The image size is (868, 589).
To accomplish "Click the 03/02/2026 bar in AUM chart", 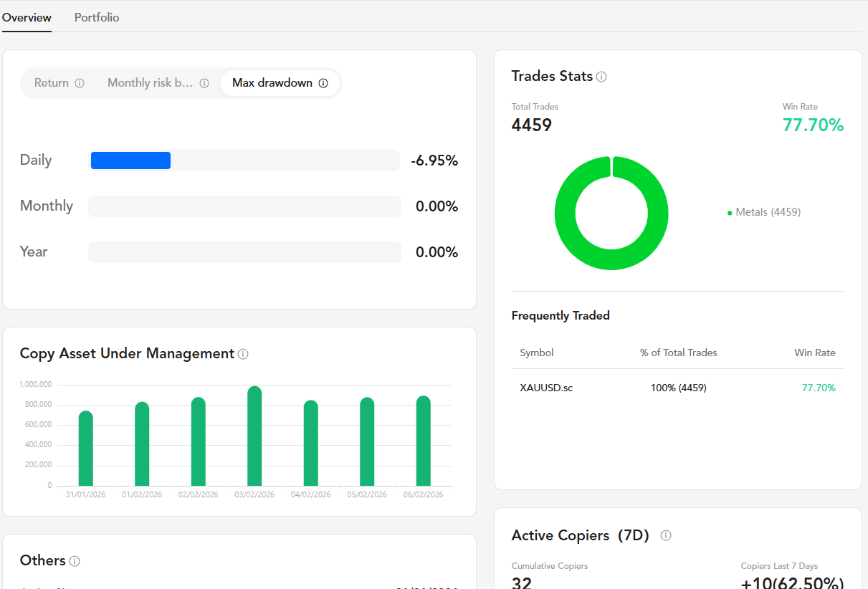I will [x=254, y=437].
